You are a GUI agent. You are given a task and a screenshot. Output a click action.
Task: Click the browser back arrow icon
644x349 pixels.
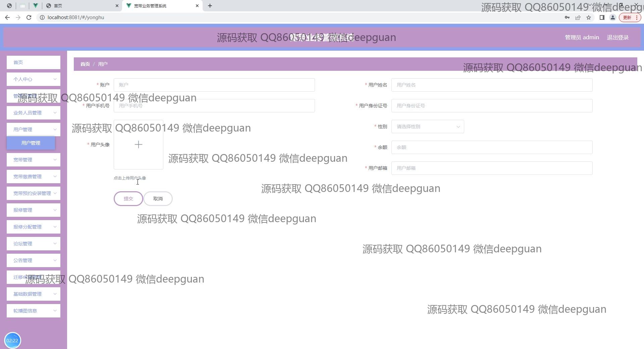(7, 17)
